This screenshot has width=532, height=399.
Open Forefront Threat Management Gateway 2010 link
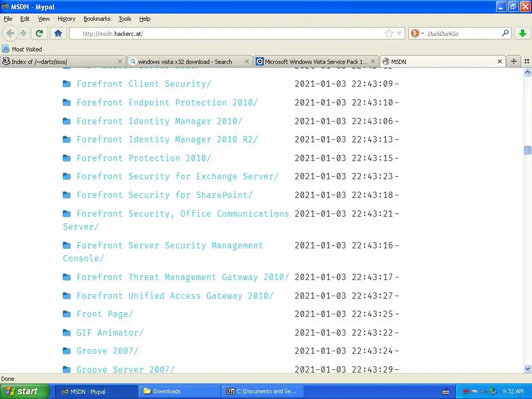coord(183,277)
